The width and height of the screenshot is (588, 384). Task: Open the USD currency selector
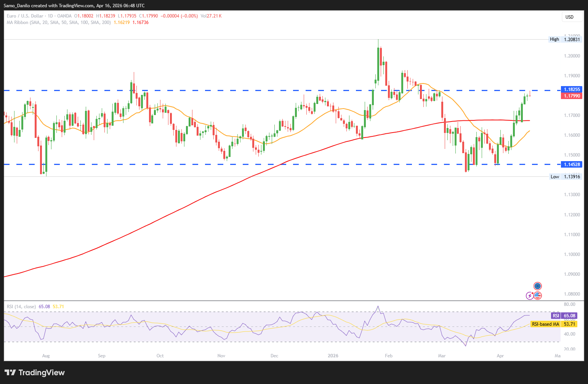pyautogui.click(x=572, y=17)
